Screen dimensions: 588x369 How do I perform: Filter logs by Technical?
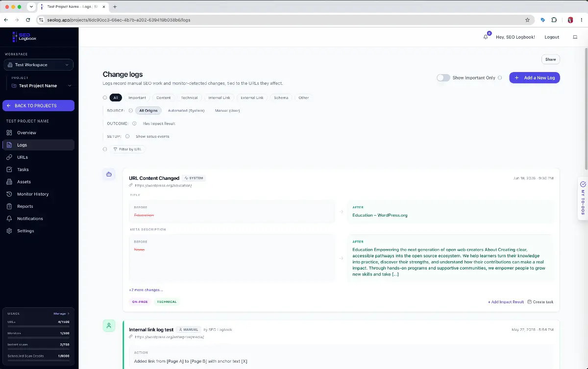(x=189, y=98)
